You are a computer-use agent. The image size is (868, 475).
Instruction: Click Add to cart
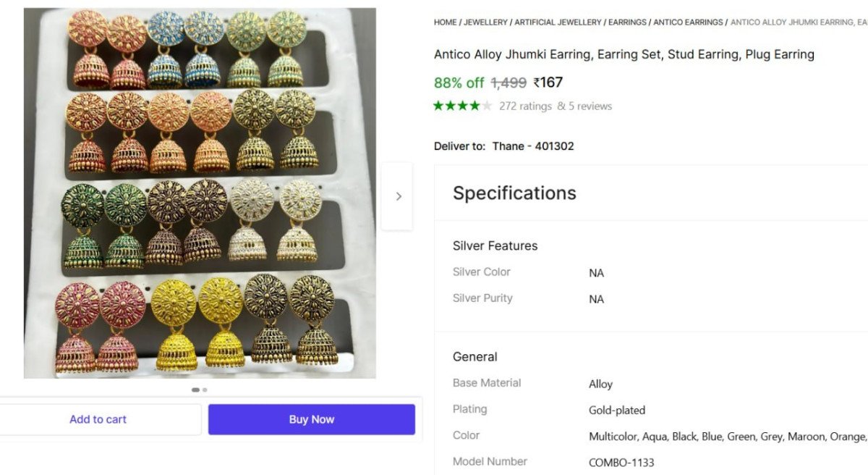(98, 419)
